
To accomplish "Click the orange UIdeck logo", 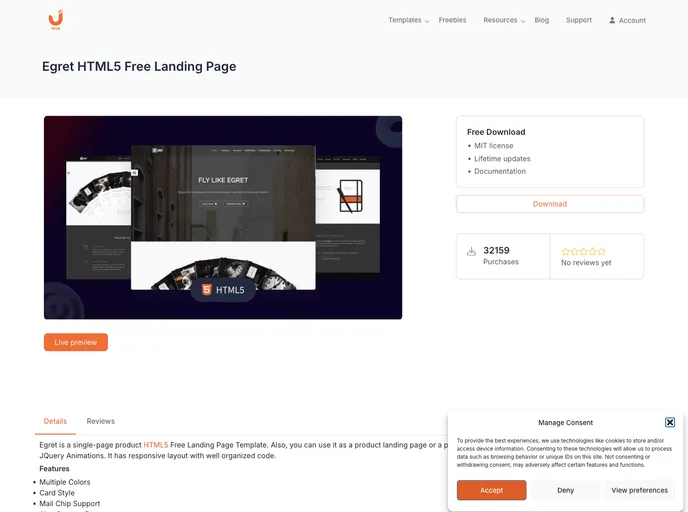I will [x=56, y=20].
